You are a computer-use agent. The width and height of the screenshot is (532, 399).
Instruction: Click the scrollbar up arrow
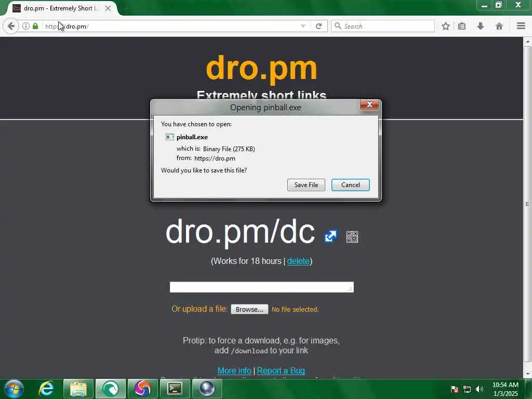pos(527,42)
